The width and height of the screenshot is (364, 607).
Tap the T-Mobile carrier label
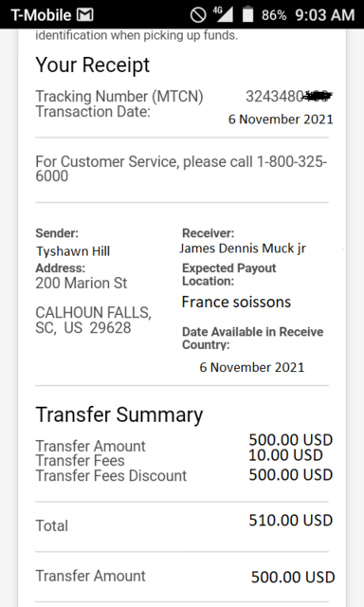(x=41, y=15)
